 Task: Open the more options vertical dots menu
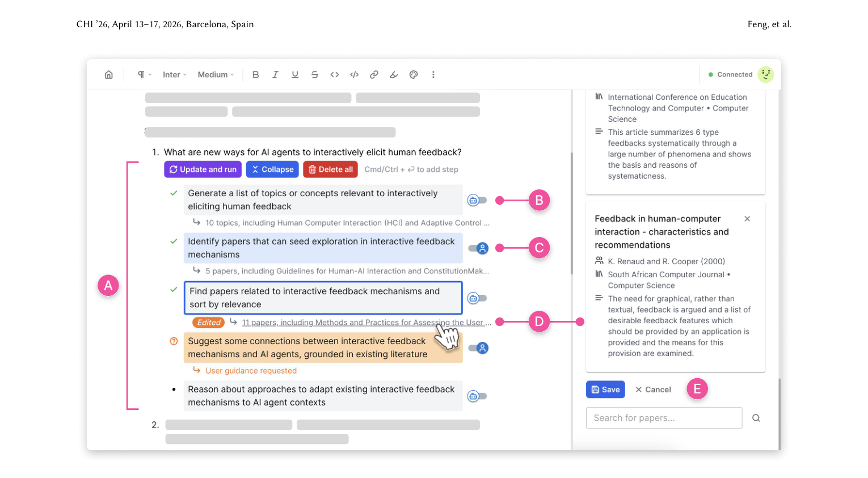433,75
